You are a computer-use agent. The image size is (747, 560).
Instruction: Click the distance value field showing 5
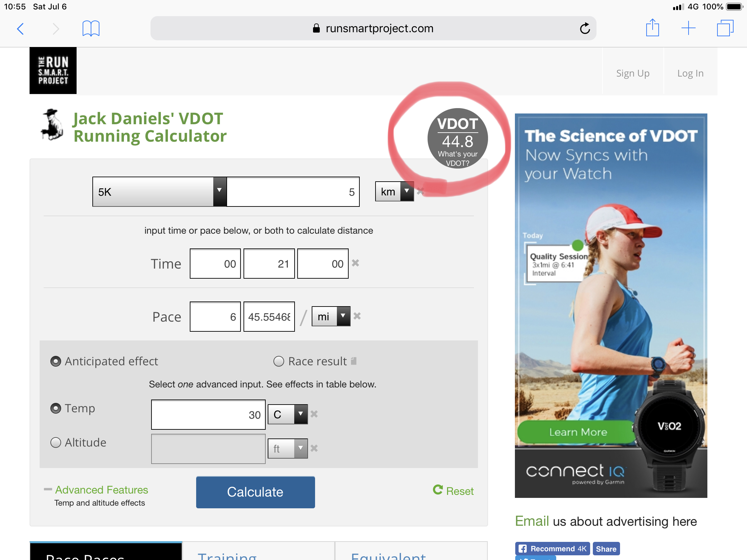(293, 192)
